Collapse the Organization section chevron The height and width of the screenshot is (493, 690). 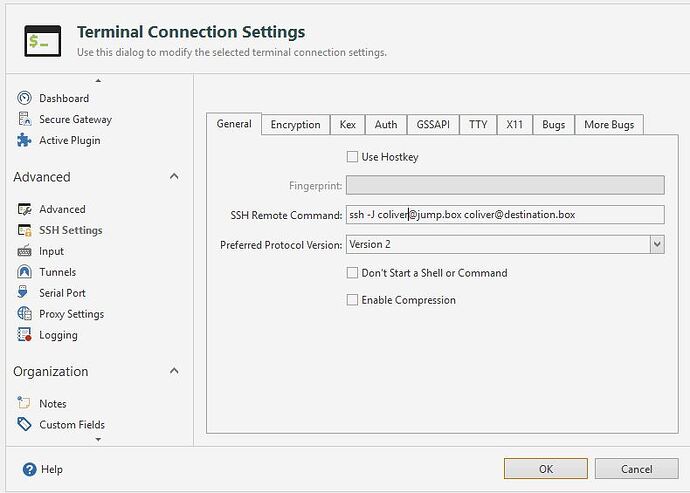[174, 371]
